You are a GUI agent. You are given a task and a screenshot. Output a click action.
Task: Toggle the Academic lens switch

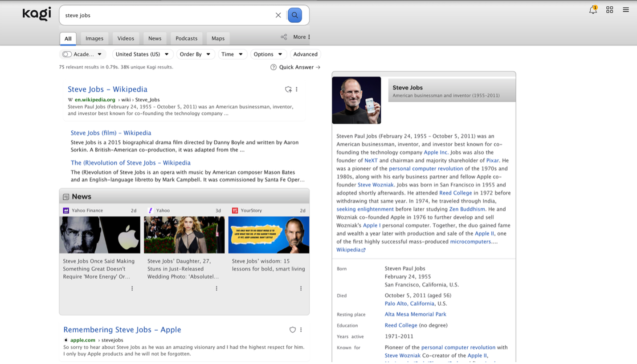coord(67,54)
